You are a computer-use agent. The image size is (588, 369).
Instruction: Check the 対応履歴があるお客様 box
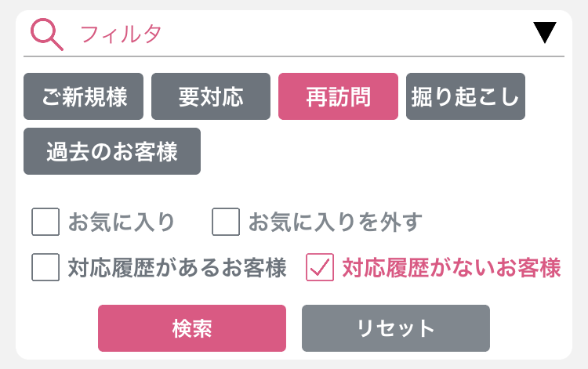pos(45,267)
